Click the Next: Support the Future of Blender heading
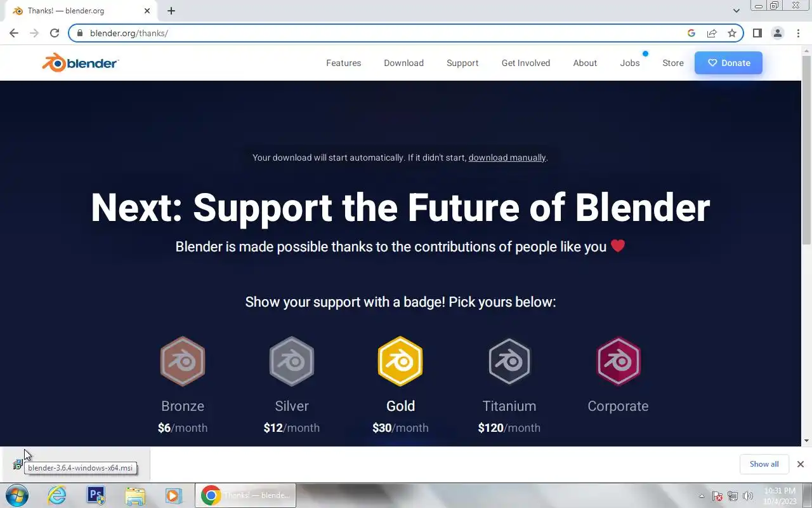The height and width of the screenshot is (508, 812). (400, 208)
